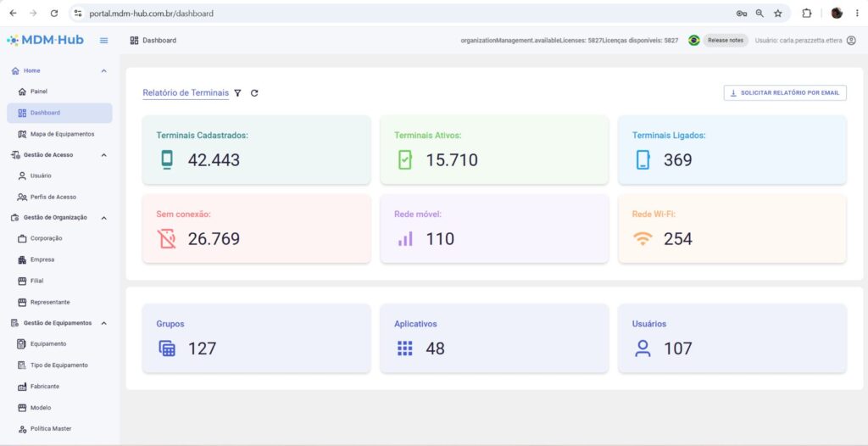Viewport: 868px width, 446px height.
Task: Click the Chrome profile avatar
Action: pyautogui.click(x=837, y=14)
